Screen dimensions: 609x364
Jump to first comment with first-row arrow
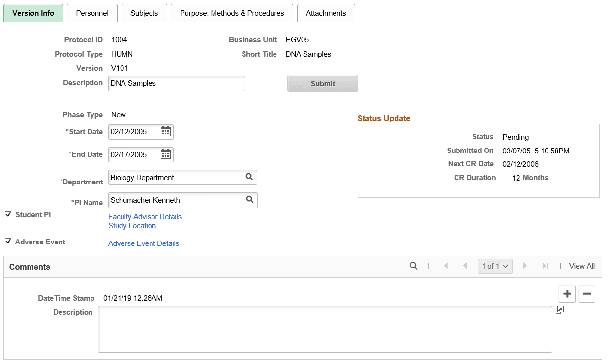pos(445,266)
